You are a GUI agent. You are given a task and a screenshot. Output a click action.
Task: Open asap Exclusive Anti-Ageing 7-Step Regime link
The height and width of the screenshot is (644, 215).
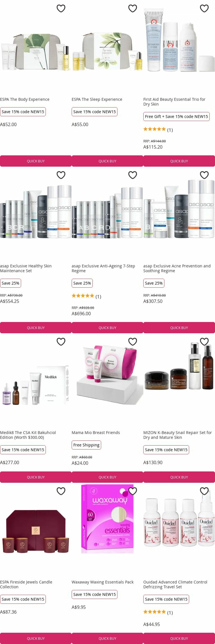click(103, 268)
